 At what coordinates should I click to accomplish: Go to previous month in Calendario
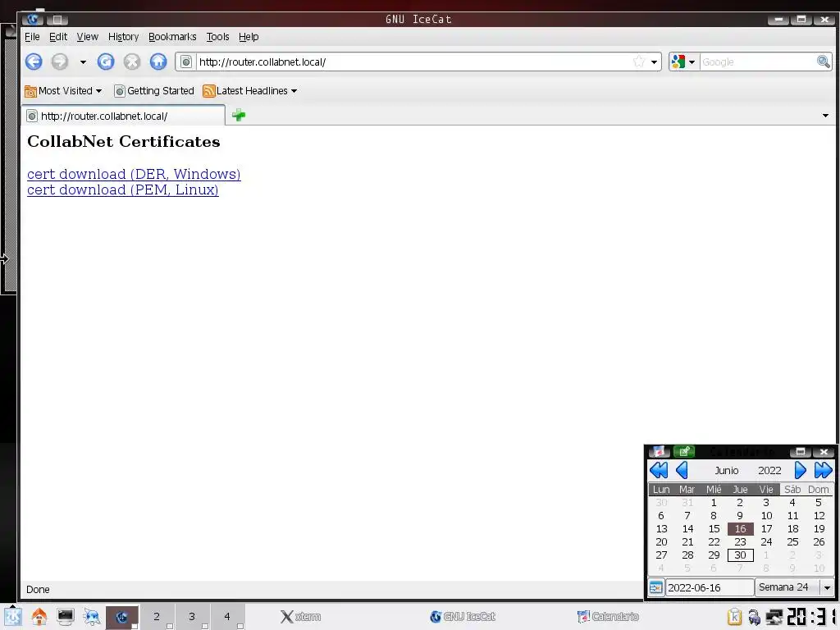[682, 470]
